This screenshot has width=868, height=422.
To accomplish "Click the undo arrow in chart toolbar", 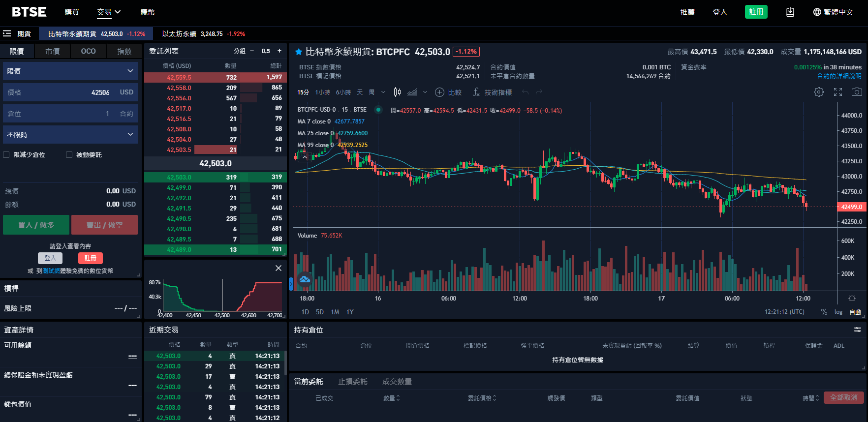I will pos(525,92).
